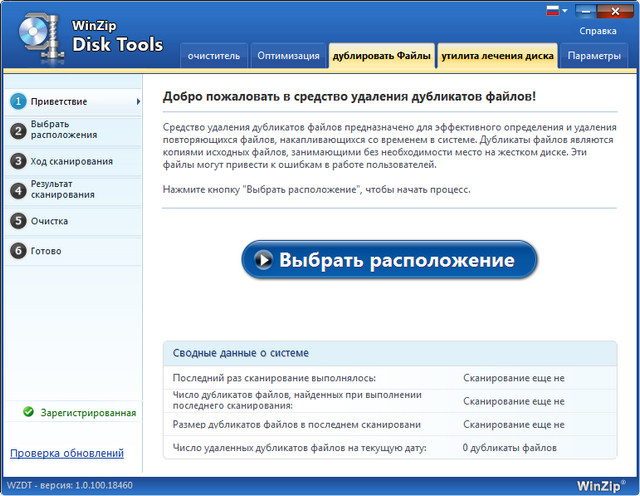Close the WinZip Disk Tools window
The height and width of the screenshot is (496, 640).
pyautogui.click(x=616, y=11)
